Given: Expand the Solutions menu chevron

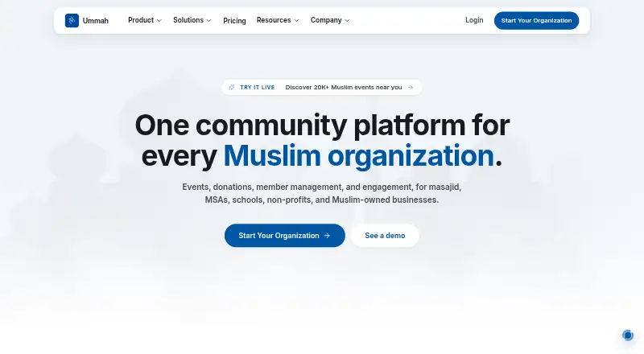Looking at the screenshot, I should (x=208, y=21).
